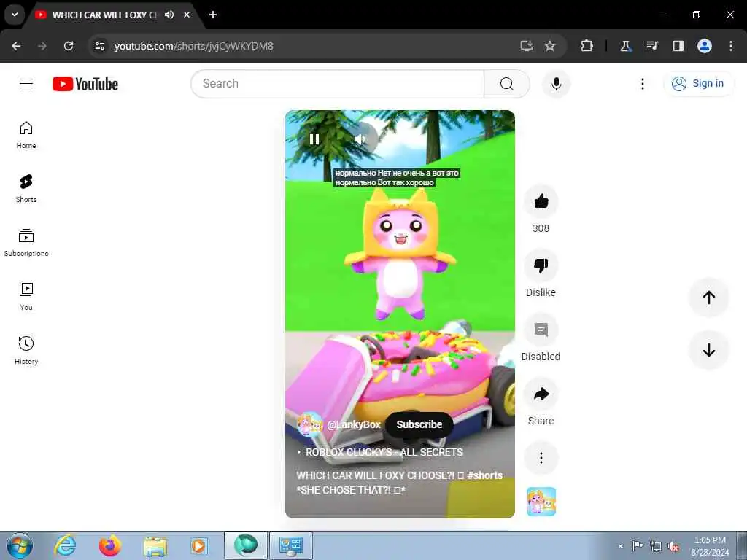The height and width of the screenshot is (560, 747).
Task: Start voice search with the microphone
Action: click(556, 84)
